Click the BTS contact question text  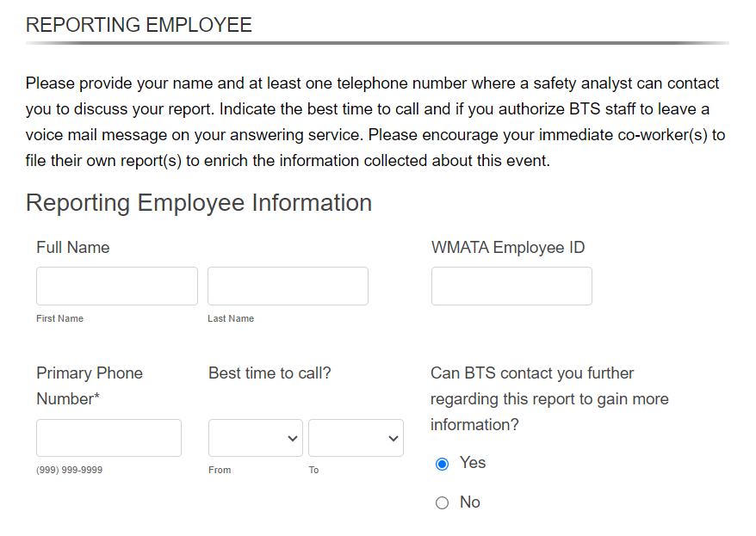(x=549, y=398)
